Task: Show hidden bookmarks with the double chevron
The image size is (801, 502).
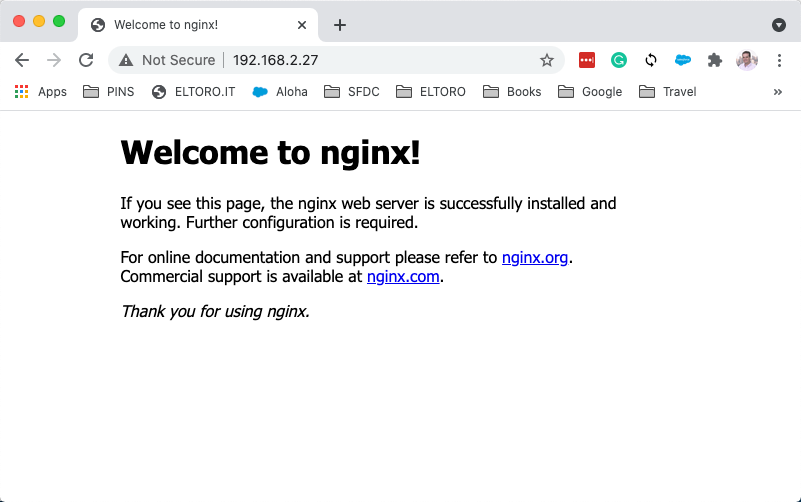Action: [778, 92]
